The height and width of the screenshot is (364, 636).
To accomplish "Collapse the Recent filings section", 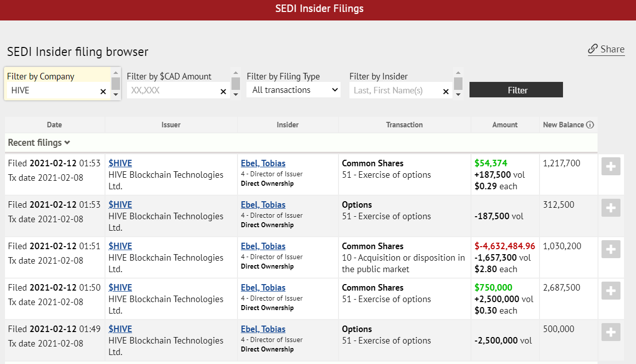I will pyautogui.click(x=39, y=143).
